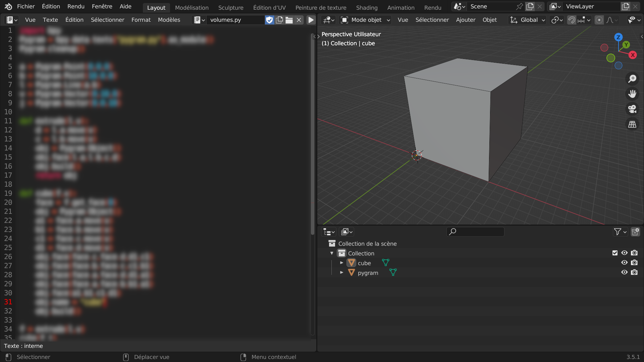Hide the cube object in viewport

[x=624, y=263]
